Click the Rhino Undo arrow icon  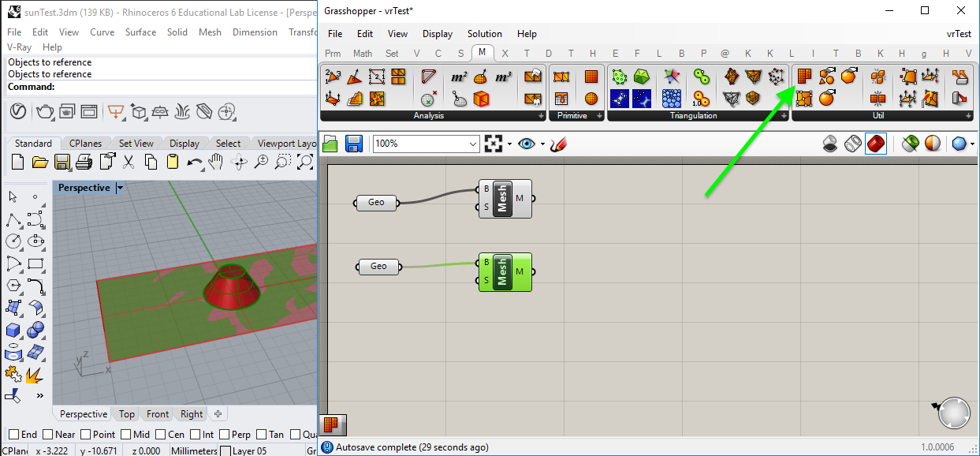coord(194,163)
